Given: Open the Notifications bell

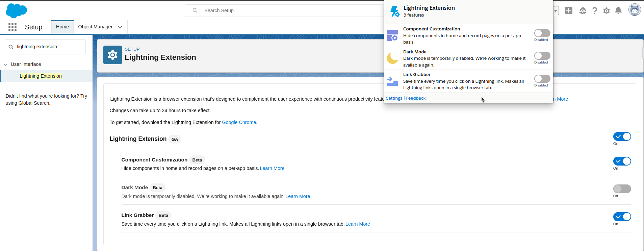Looking at the screenshot, I should coord(618,10).
